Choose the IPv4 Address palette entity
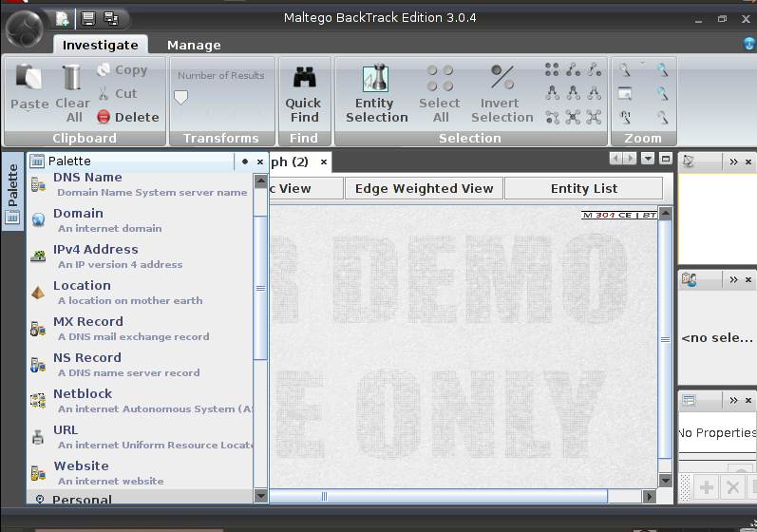 (x=95, y=250)
